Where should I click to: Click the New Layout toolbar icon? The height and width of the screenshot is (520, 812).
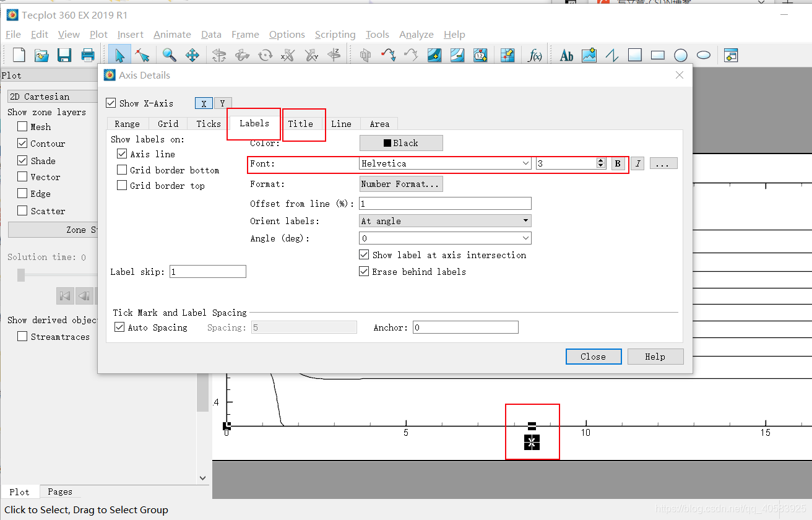pyautogui.click(x=19, y=55)
